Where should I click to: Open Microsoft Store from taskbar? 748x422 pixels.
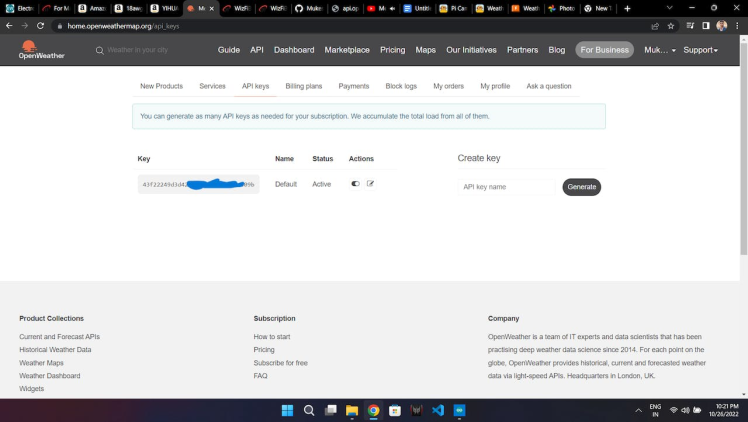pyautogui.click(x=395, y=410)
